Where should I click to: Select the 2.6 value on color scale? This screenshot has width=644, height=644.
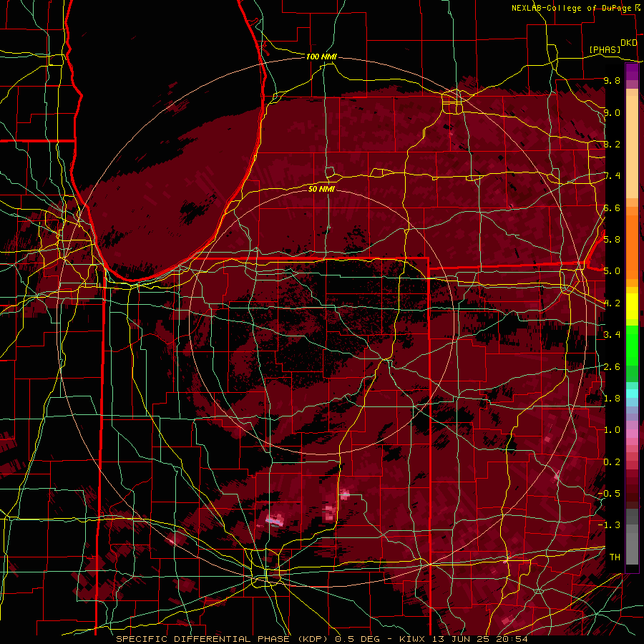tap(612, 367)
